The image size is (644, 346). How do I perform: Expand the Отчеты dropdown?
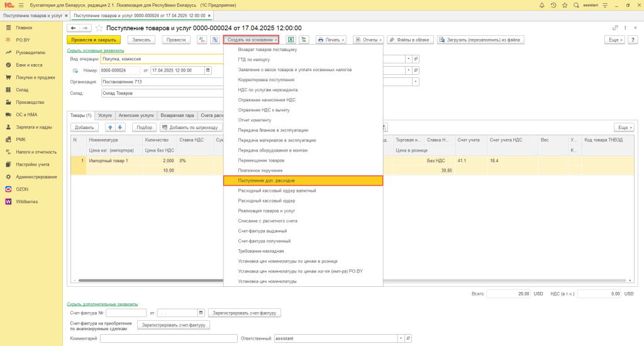369,40
